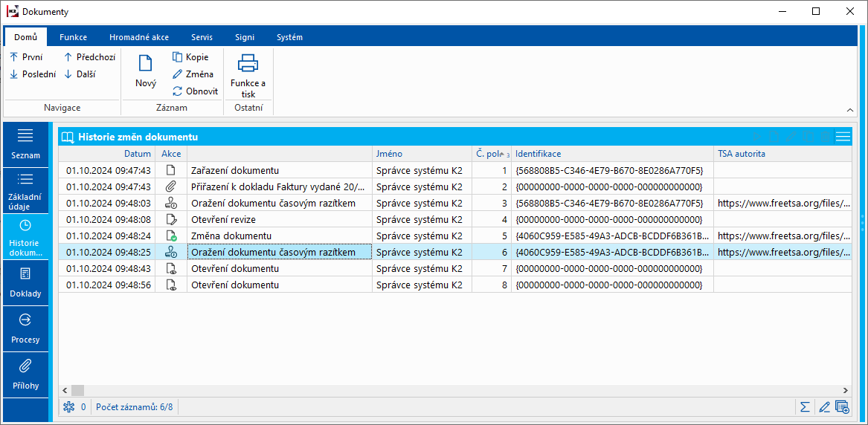Open Přílohy attachments sidebar item
This screenshot has width=868, height=425.
(26, 374)
